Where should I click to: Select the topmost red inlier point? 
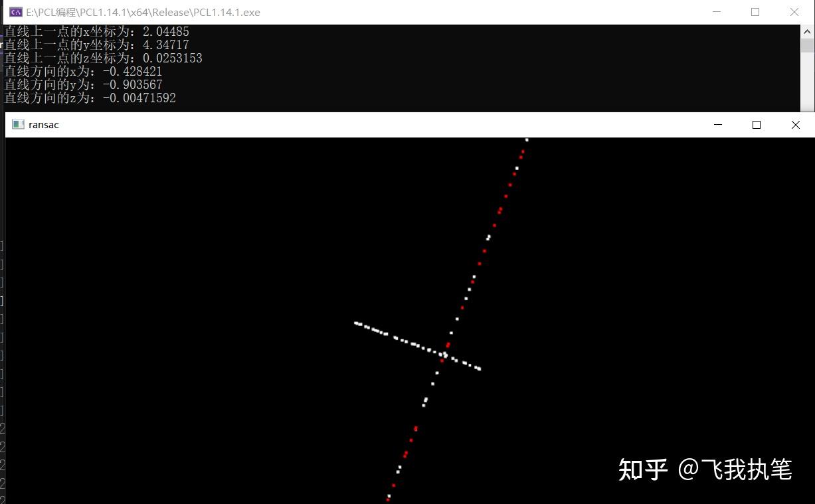(x=523, y=150)
